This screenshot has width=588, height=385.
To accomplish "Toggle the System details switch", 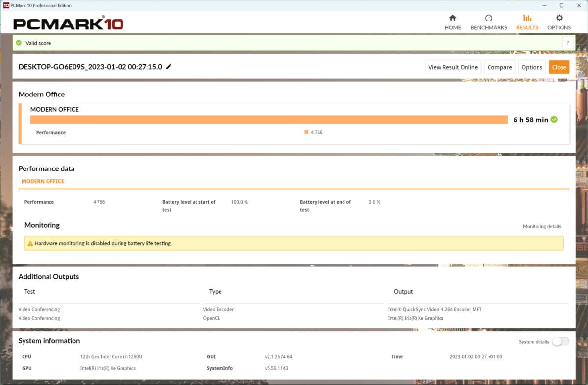I will [561, 341].
